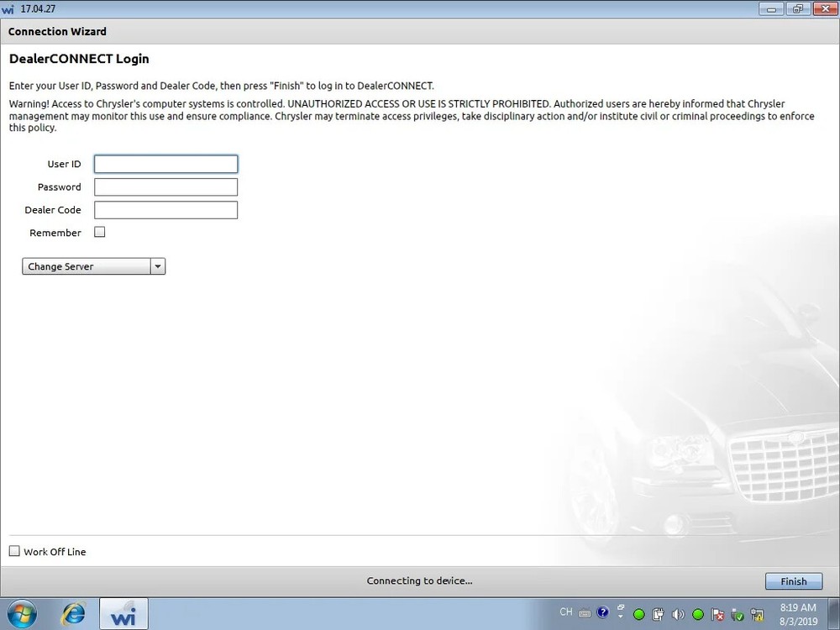This screenshot has height=630, width=840.
Task: Click the CH input language indicator
Action: (565, 612)
